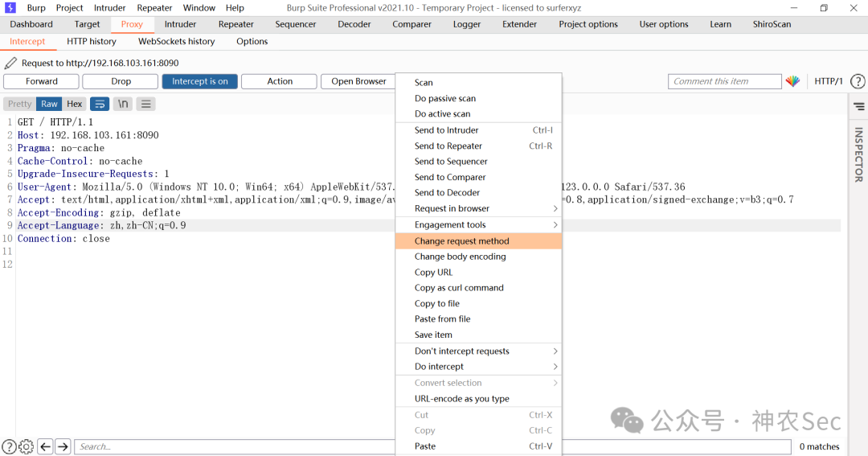Open the editor hamburger menu icon
This screenshot has height=456, width=868.
[x=146, y=105]
